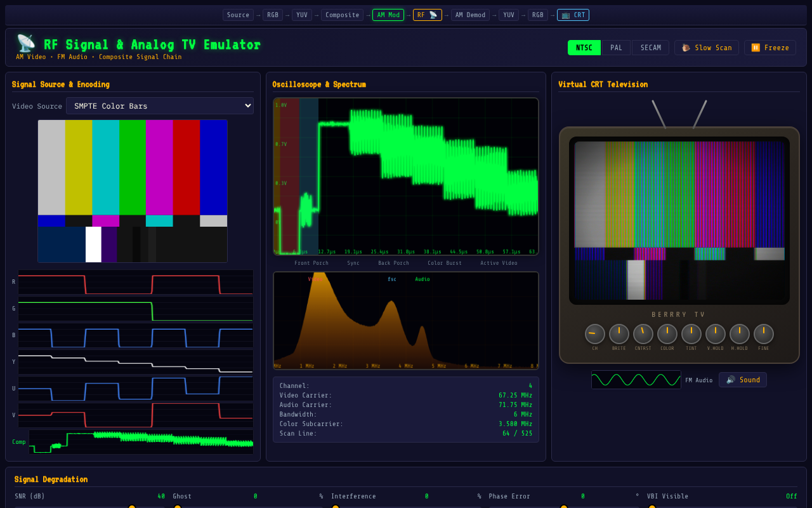Click the Channel value 4
Image resolution: width=812 pixels, height=508 pixels.
(x=530, y=385)
